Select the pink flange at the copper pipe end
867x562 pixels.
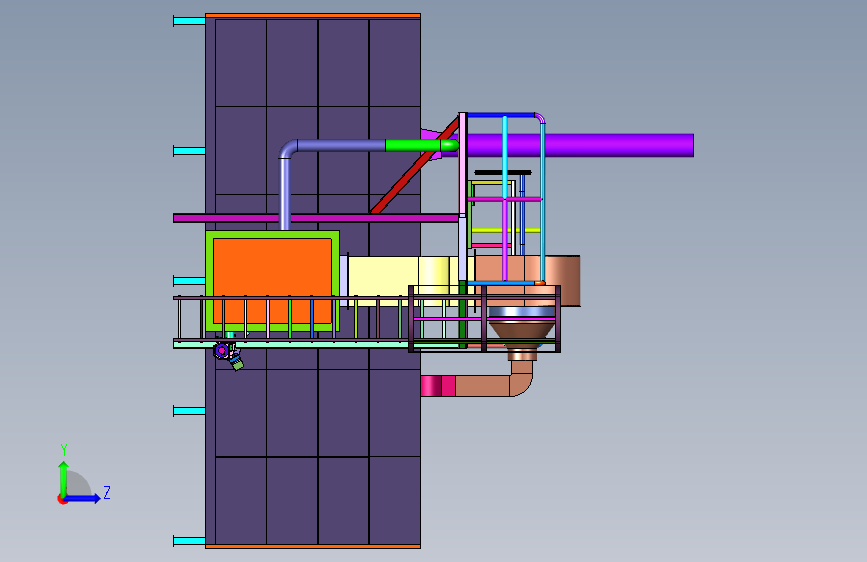coord(438,386)
